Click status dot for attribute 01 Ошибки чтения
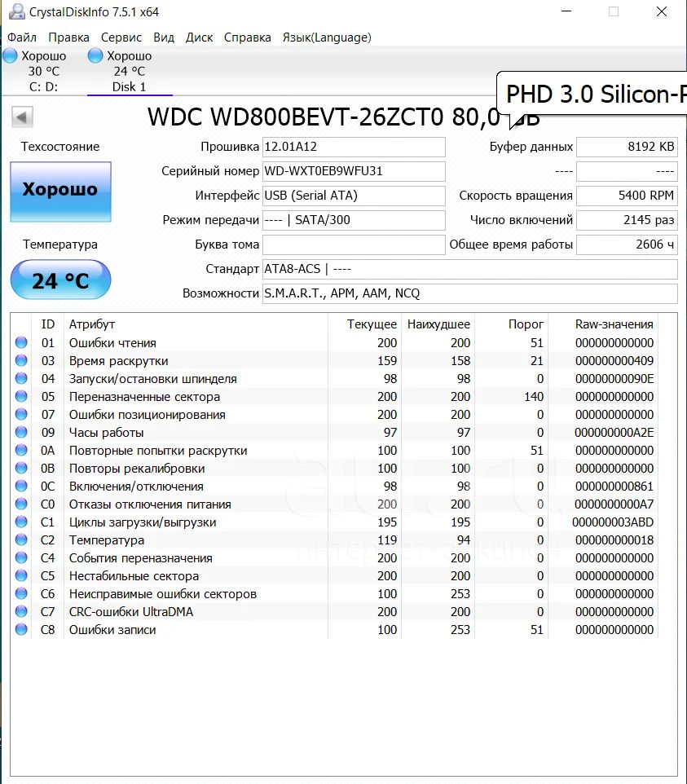This screenshot has width=687, height=784. click(21, 342)
